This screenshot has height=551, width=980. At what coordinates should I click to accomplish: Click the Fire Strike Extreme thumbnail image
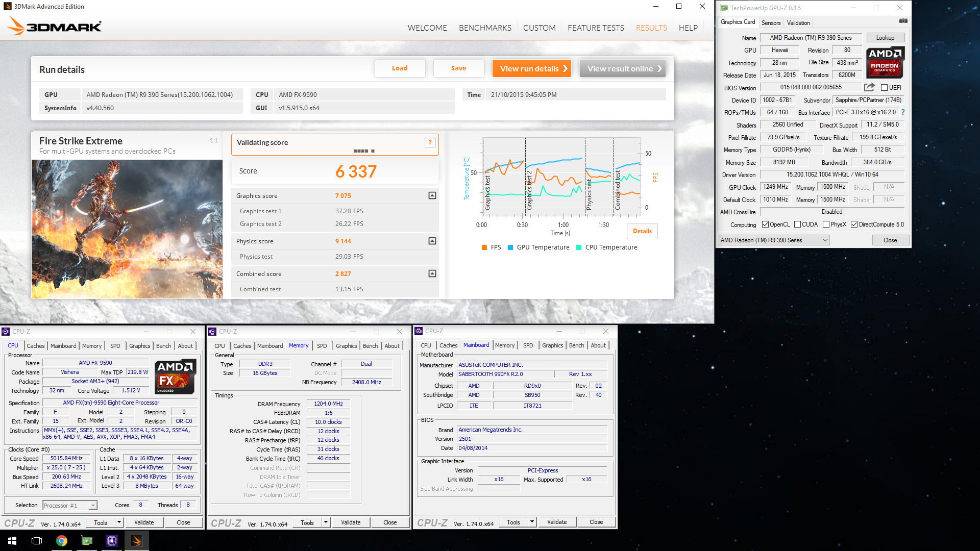click(127, 229)
